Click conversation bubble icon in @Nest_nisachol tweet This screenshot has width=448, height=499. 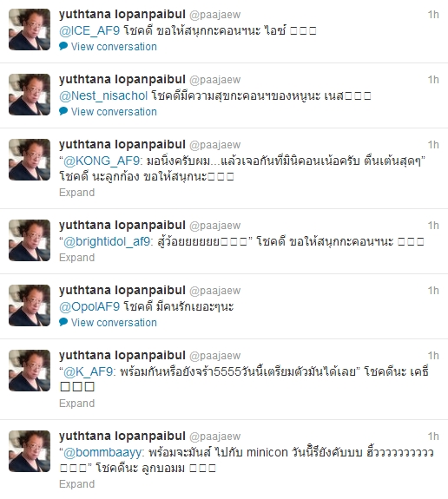coord(63,111)
